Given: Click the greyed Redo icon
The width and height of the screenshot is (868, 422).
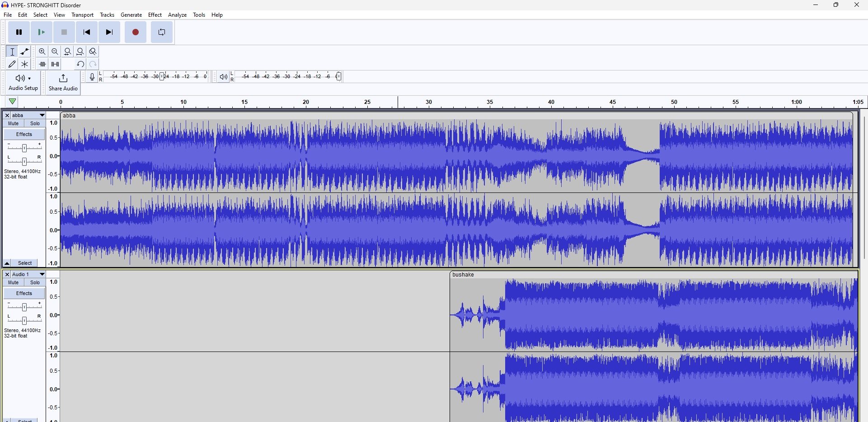Looking at the screenshot, I should tap(93, 64).
